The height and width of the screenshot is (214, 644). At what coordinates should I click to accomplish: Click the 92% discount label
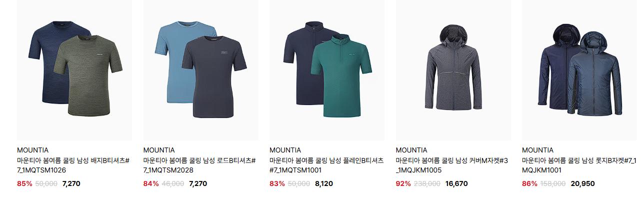403,183
